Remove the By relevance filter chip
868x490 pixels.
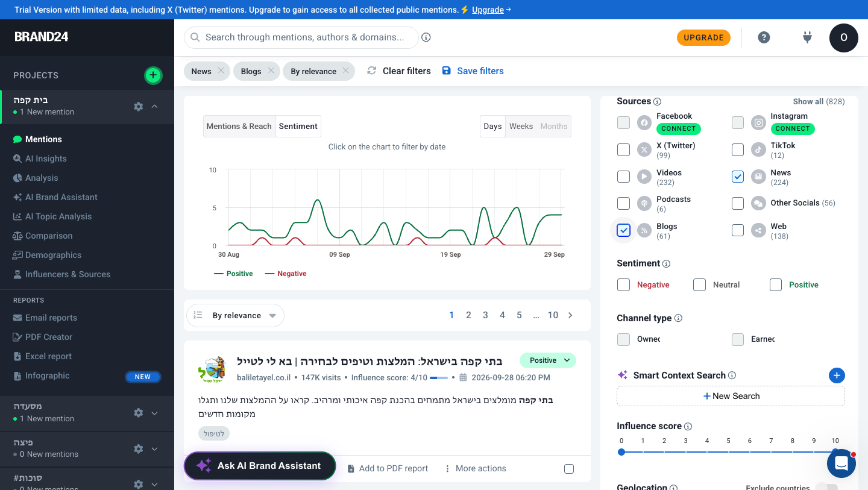tap(346, 71)
